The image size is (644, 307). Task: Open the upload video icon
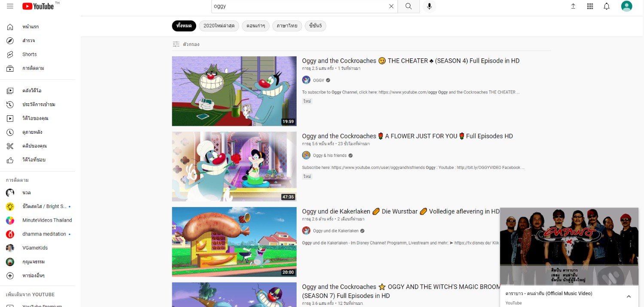pyautogui.click(x=573, y=6)
